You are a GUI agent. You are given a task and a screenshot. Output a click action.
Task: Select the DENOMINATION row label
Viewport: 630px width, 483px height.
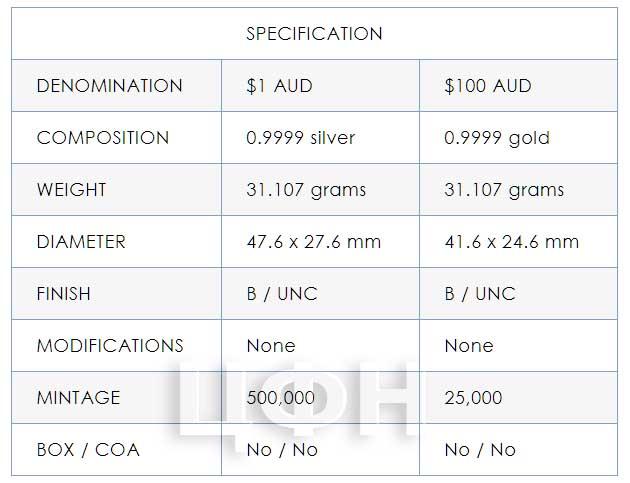tap(110, 86)
